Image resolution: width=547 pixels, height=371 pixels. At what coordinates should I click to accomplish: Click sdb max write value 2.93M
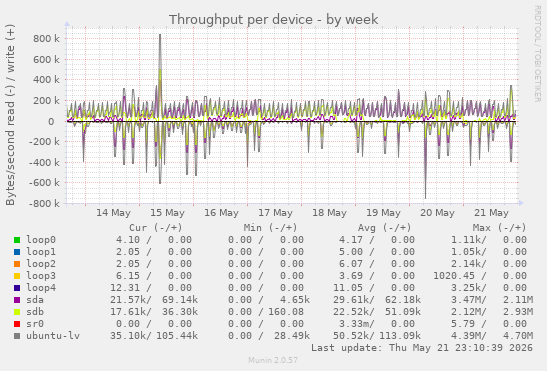[x=518, y=312]
